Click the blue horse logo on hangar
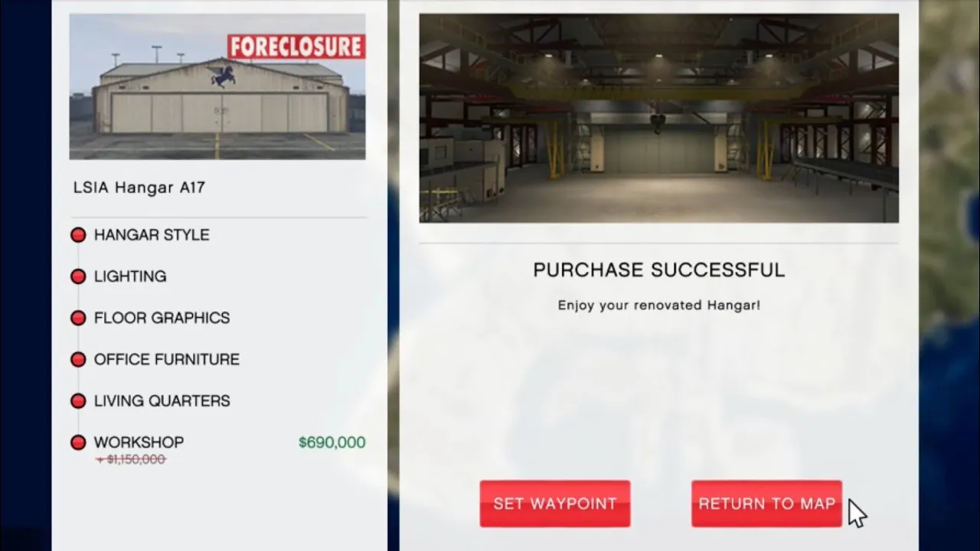 (x=224, y=76)
